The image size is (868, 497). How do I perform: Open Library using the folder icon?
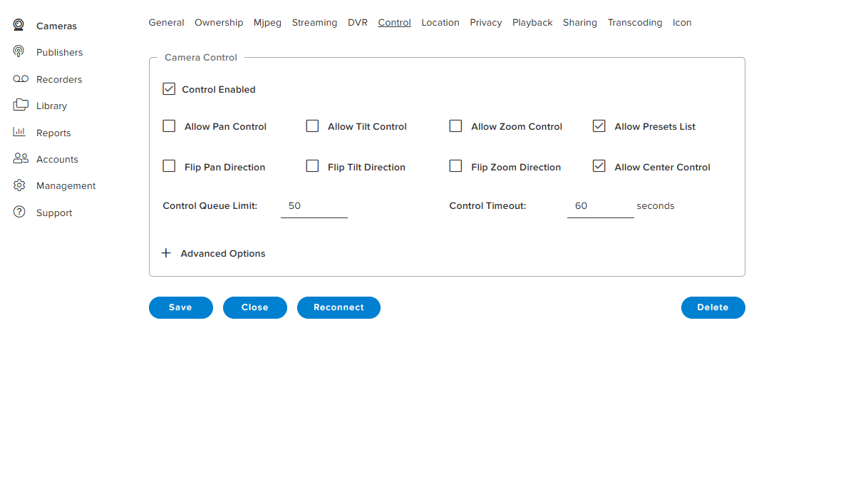pos(21,106)
